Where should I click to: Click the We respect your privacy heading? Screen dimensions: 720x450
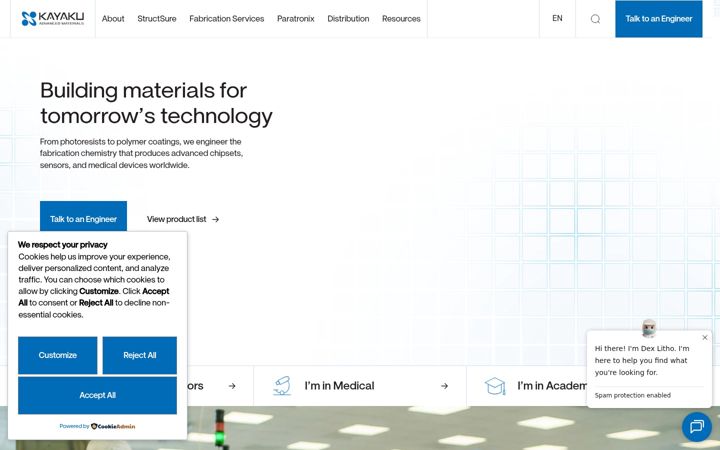click(x=62, y=245)
